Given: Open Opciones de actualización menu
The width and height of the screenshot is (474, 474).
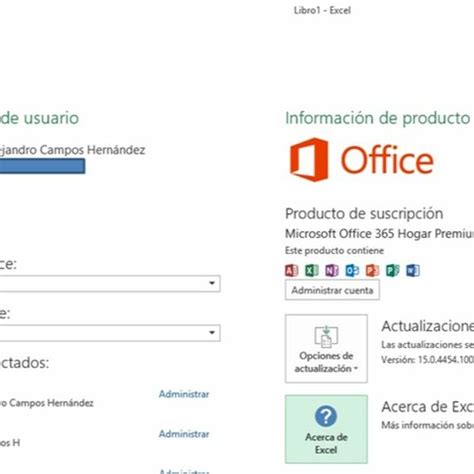Looking at the screenshot, I should (x=326, y=349).
